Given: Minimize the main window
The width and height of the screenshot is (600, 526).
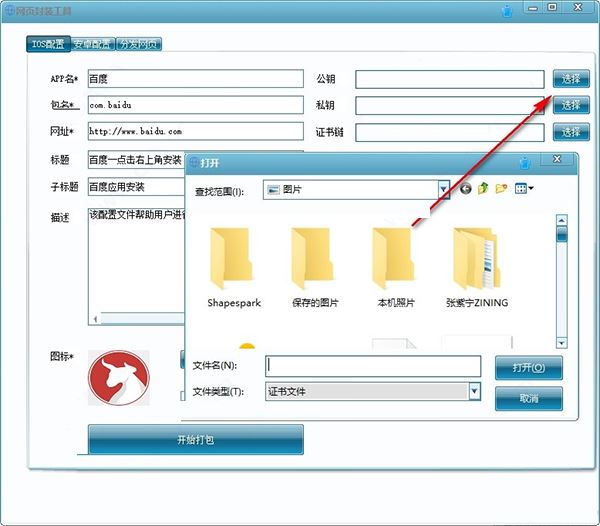Looking at the screenshot, I should pyautogui.click(x=533, y=7).
